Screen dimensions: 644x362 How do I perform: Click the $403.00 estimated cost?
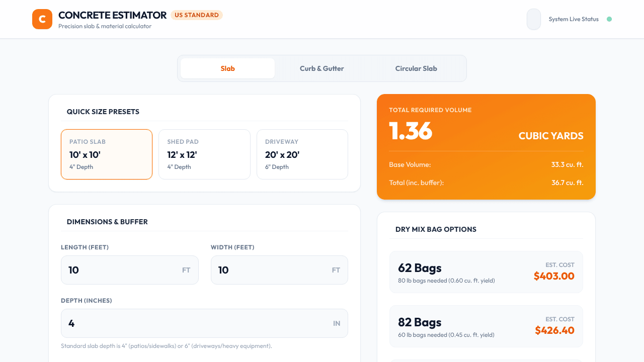coord(554,276)
